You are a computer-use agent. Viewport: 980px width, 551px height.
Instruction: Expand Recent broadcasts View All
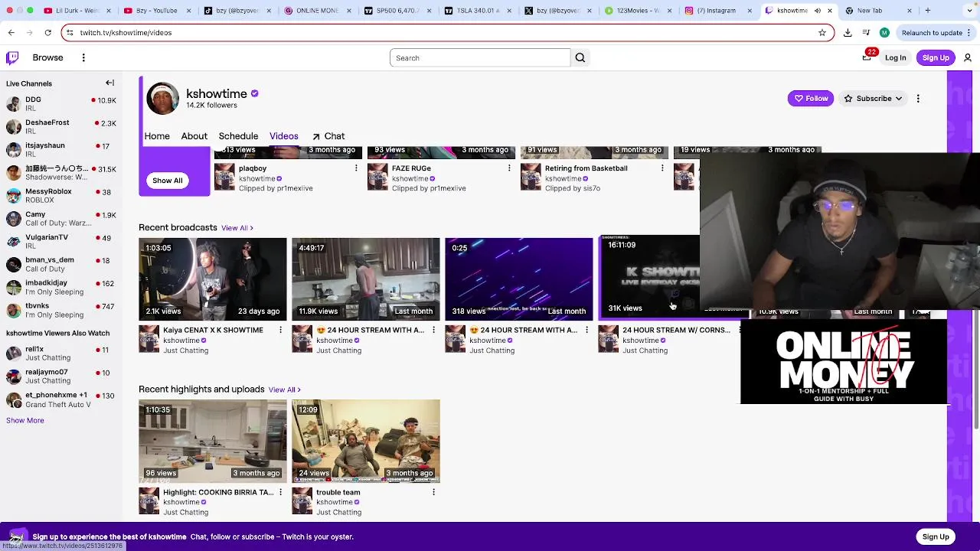click(x=237, y=228)
